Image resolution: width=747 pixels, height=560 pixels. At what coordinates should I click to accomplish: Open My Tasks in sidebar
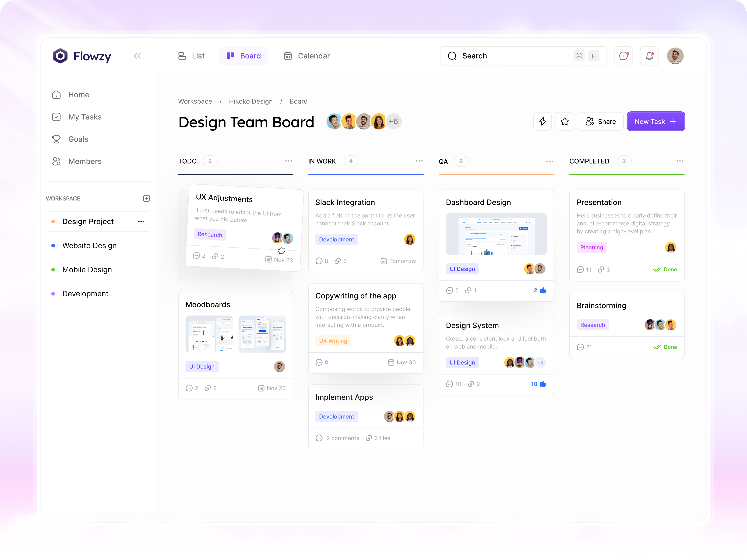coord(85,117)
